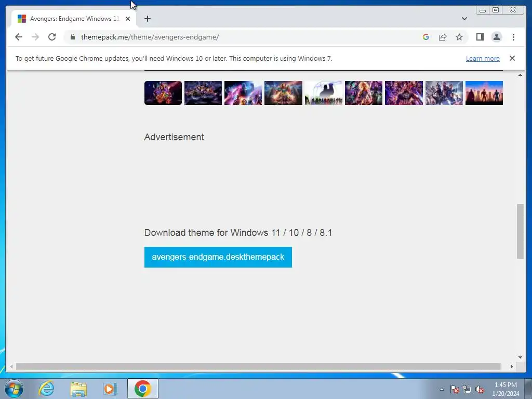The height and width of the screenshot is (399, 532).
Task: Open the taskbar clock and date
Action: [506, 389]
